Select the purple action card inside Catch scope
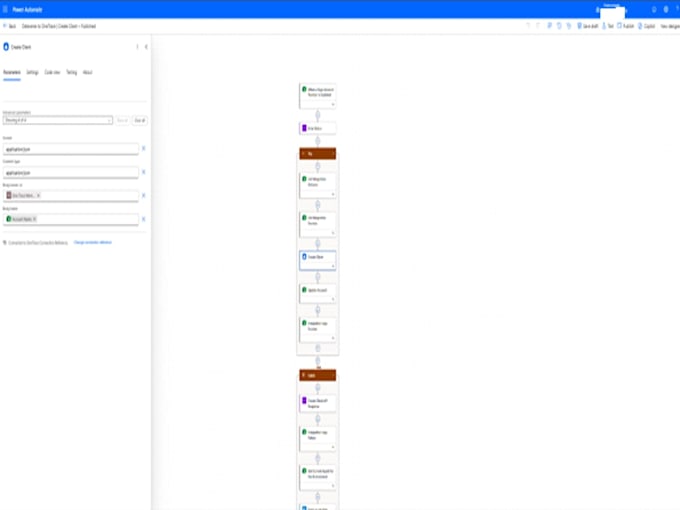This screenshot has height=510, width=680. point(317,403)
